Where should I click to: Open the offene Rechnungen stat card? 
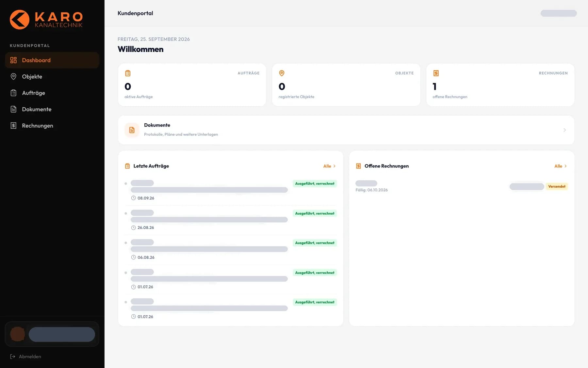(500, 85)
